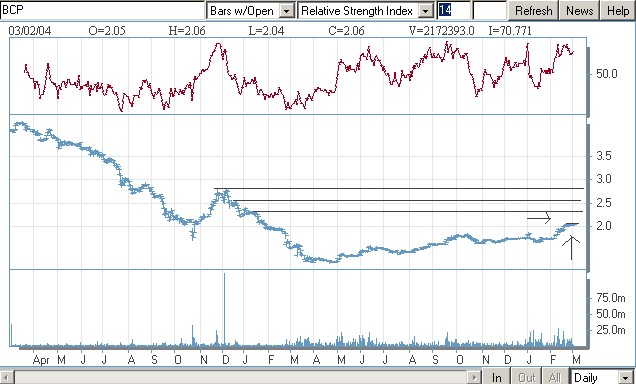Click the horizontal scrollbar track
The width and height of the screenshot is (636, 384).
click(240, 377)
